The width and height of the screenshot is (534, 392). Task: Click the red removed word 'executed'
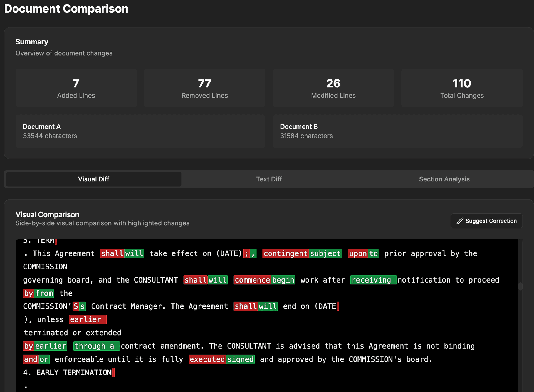[207, 359]
